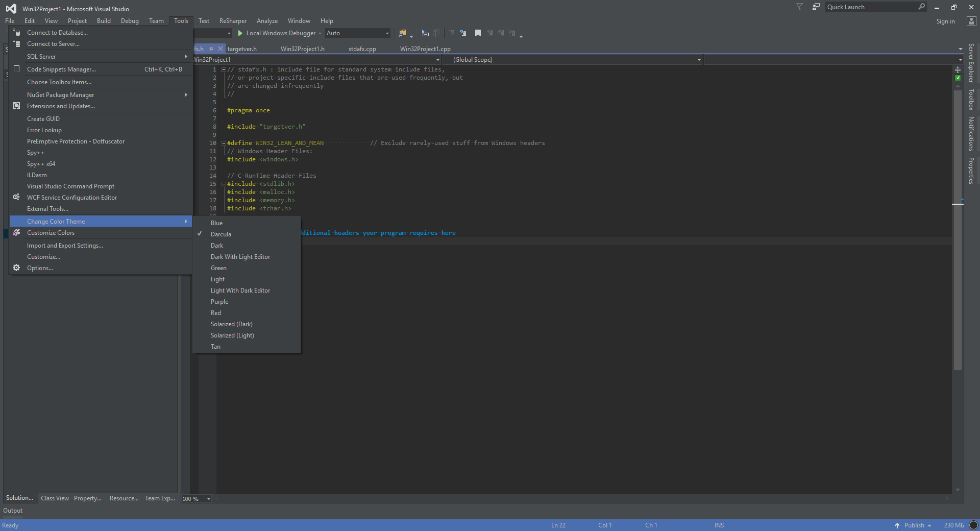This screenshot has width=980, height=531.
Task: Expand the NuGet Package Manager submenu
Action: [101, 95]
